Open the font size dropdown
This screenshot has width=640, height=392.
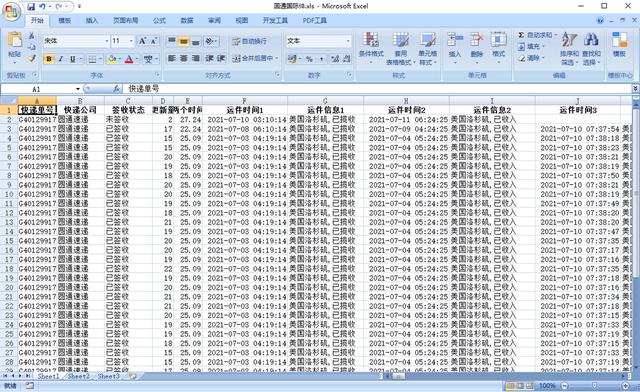coord(131,41)
